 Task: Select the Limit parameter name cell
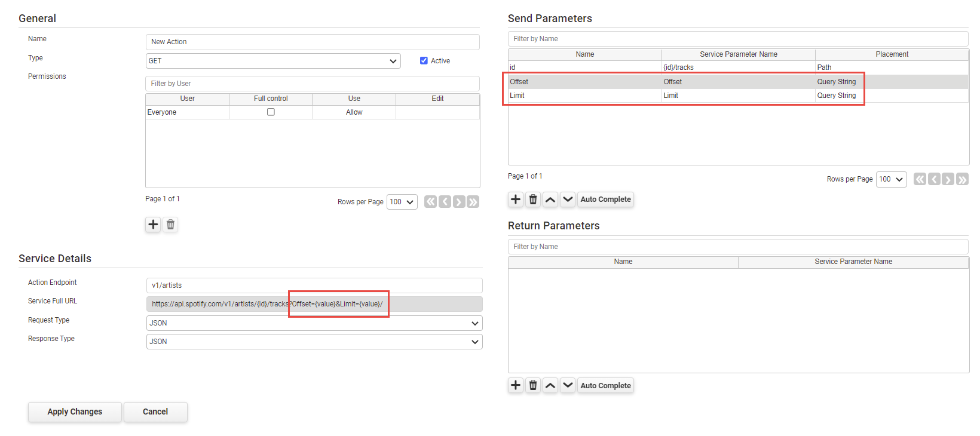point(585,96)
